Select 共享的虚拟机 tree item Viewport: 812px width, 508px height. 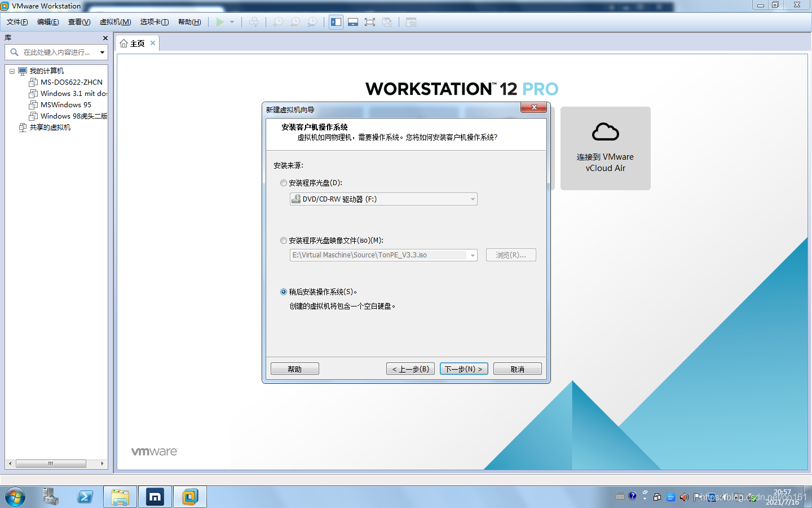pyautogui.click(x=50, y=128)
